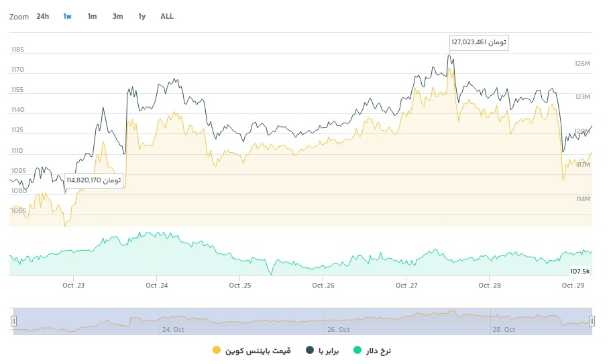The width and height of the screenshot is (611, 364).
Task: Click the 127,023,461 peak price label
Action: coord(479,42)
